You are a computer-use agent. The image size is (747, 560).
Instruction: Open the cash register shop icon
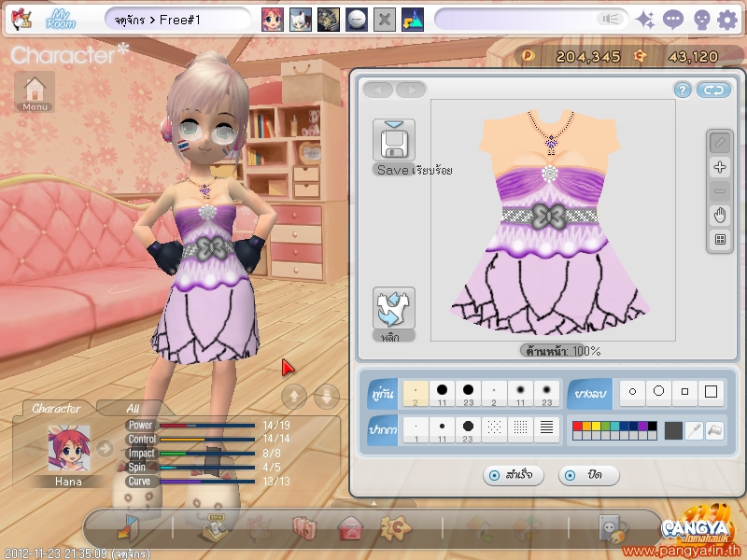(215, 528)
